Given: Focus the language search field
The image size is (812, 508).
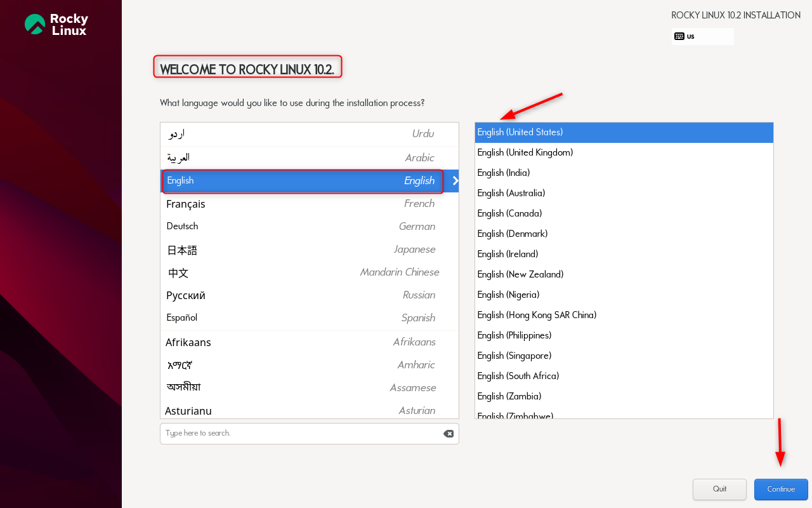Looking at the screenshot, I should tap(310, 434).
